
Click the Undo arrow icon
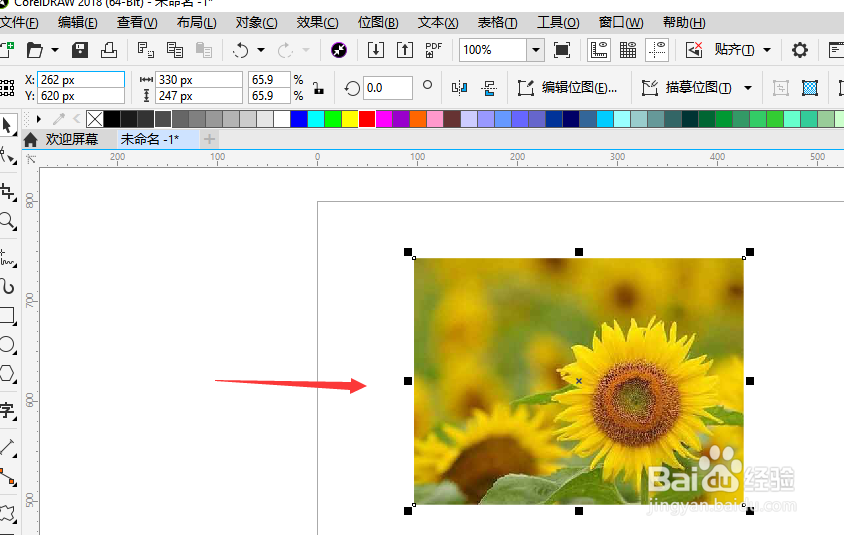pyautogui.click(x=241, y=50)
